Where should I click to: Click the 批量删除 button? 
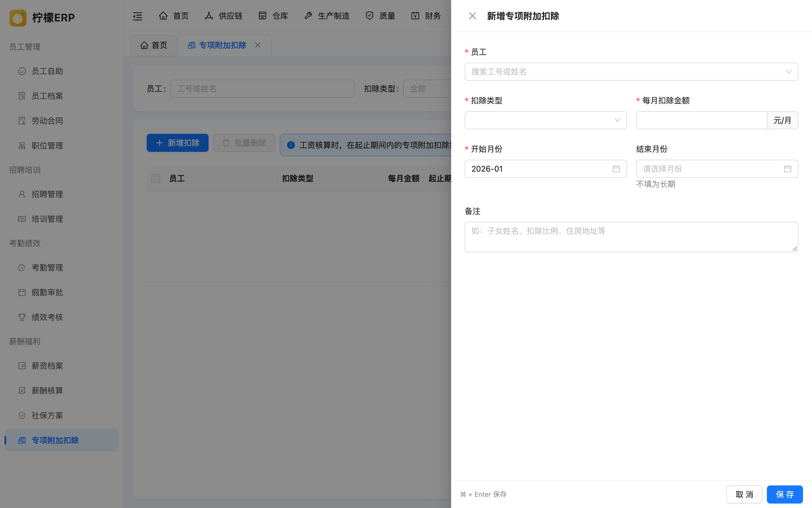(244, 143)
